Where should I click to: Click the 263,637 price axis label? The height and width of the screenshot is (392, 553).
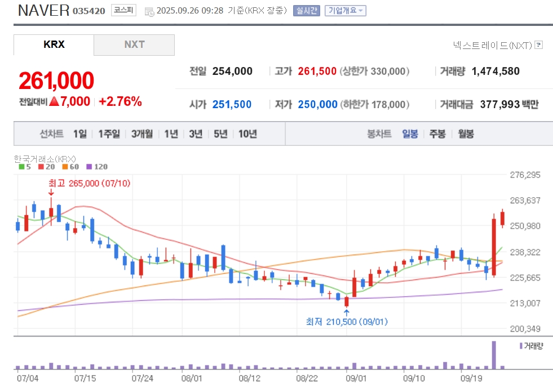(x=525, y=201)
